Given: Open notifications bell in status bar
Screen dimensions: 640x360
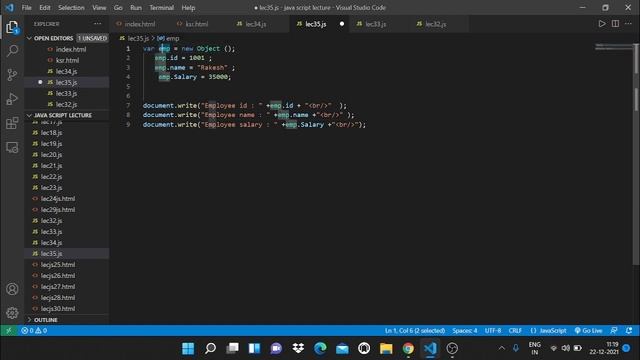Looking at the screenshot, I should click(629, 331).
